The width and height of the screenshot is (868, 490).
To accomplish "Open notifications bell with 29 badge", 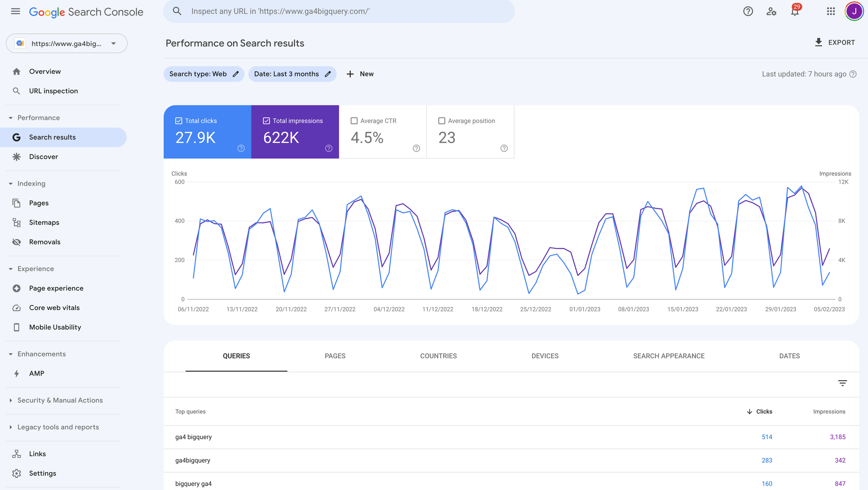I will [795, 11].
